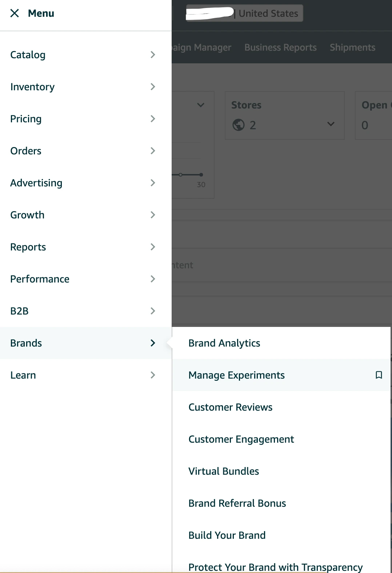Click the United States marketplace selector
Image resolution: width=392 pixels, height=573 pixels.
pyautogui.click(x=268, y=13)
